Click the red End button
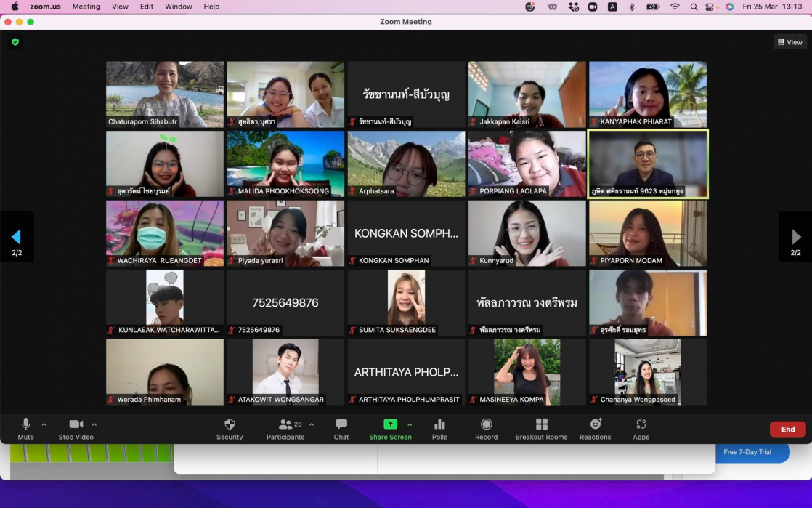The height and width of the screenshot is (508, 812). 787,430
